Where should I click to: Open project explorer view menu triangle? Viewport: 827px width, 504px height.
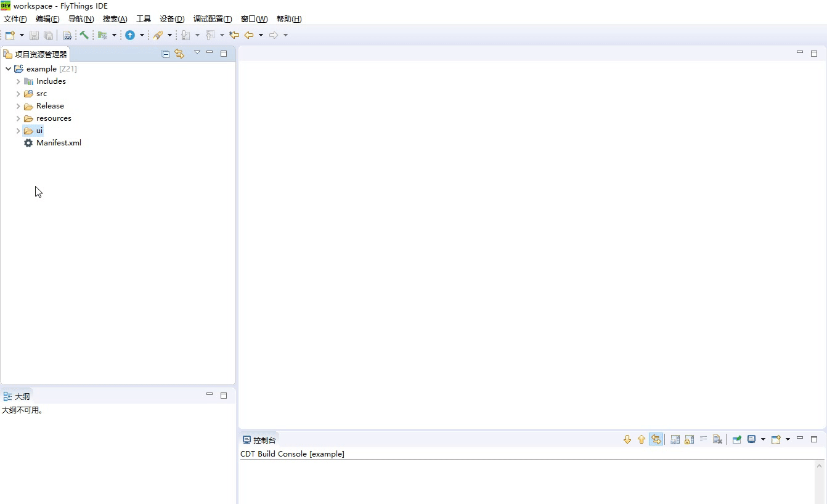coord(197,52)
